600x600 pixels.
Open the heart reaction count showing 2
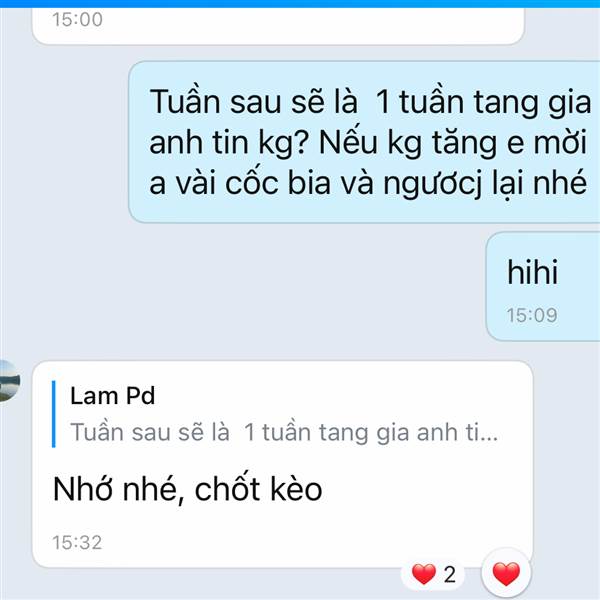(x=433, y=574)
